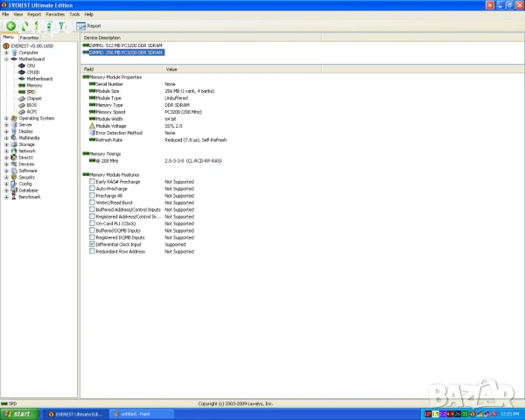The image size is (525, 420).
Task: Toggle Buffered Address/Control Inputs checkbox
Action: 92,209
